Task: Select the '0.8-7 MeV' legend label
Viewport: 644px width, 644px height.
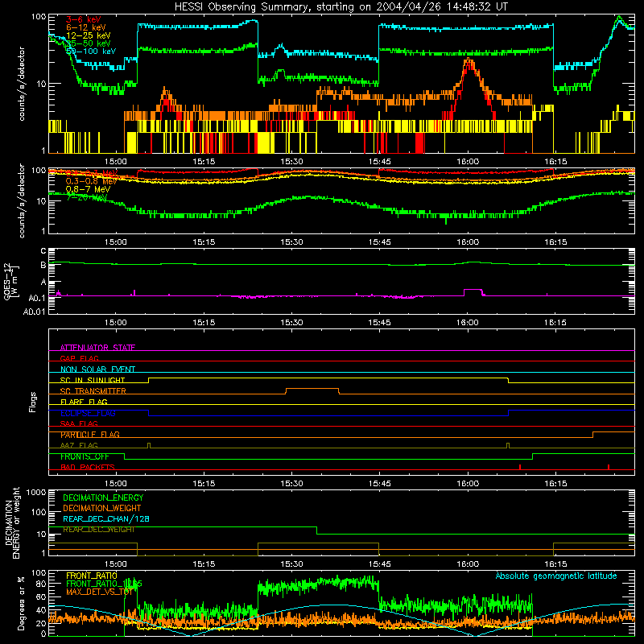Action: coord(88,189)
